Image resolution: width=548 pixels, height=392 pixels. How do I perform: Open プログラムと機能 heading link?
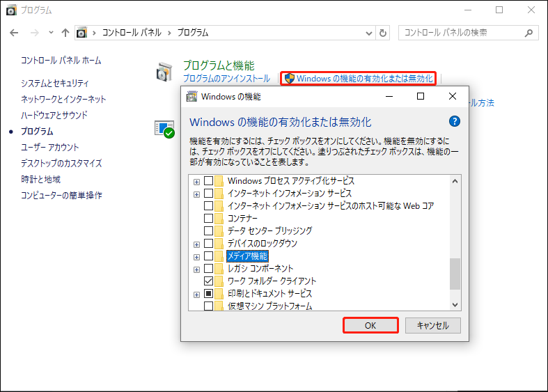(x=219, y=65)
